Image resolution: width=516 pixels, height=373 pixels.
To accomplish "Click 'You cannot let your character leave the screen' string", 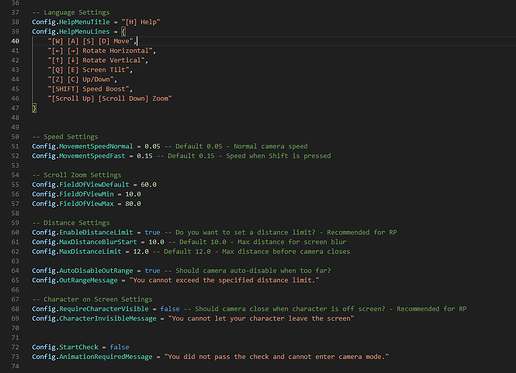I will click(x=261, y=319).
